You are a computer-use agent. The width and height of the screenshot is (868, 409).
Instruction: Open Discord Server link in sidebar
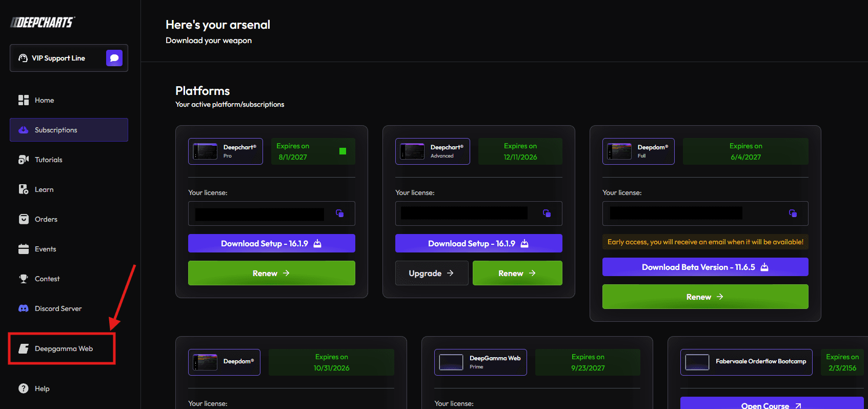coord(69,308)
